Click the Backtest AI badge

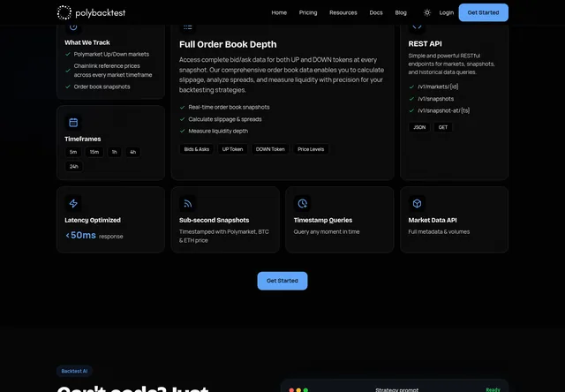[74, 371]
